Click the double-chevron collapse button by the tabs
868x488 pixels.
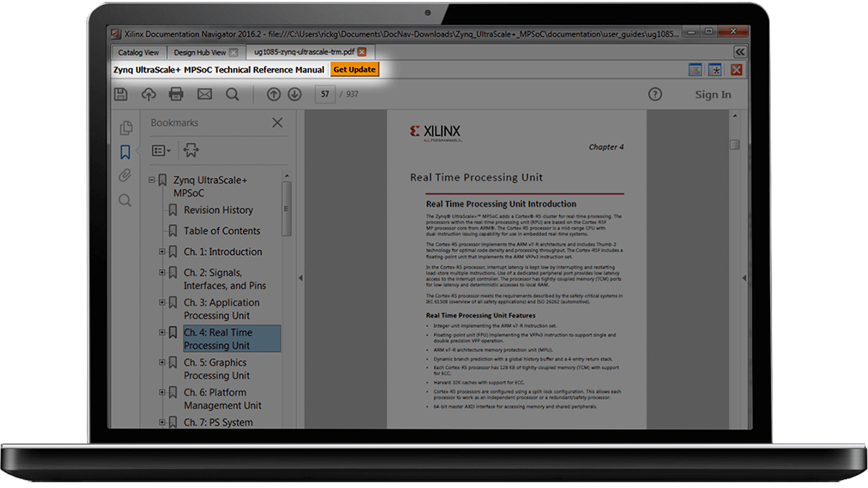(x=739, y=52)
